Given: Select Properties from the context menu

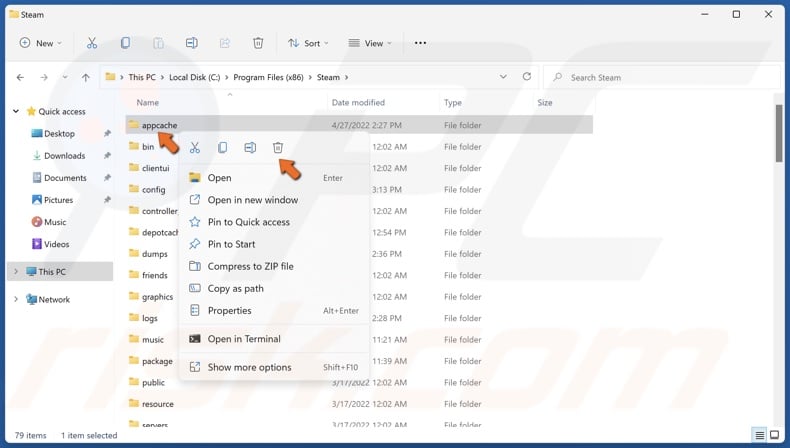Looking at the screenshot, I should (x=229, y=311).
